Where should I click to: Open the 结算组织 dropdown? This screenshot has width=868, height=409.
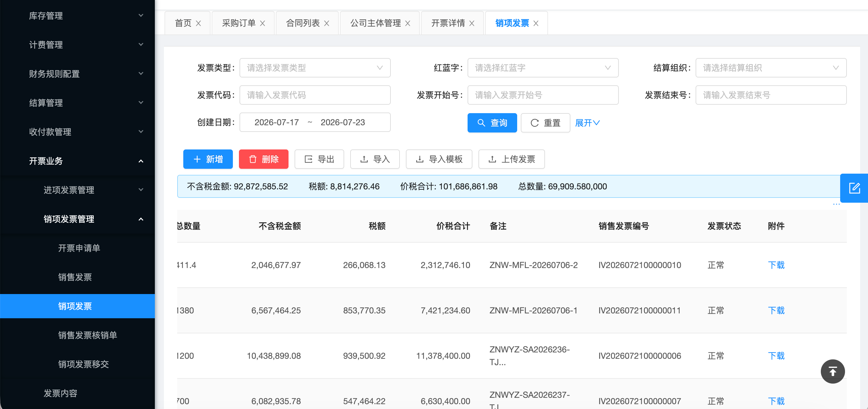pos(771,68)
